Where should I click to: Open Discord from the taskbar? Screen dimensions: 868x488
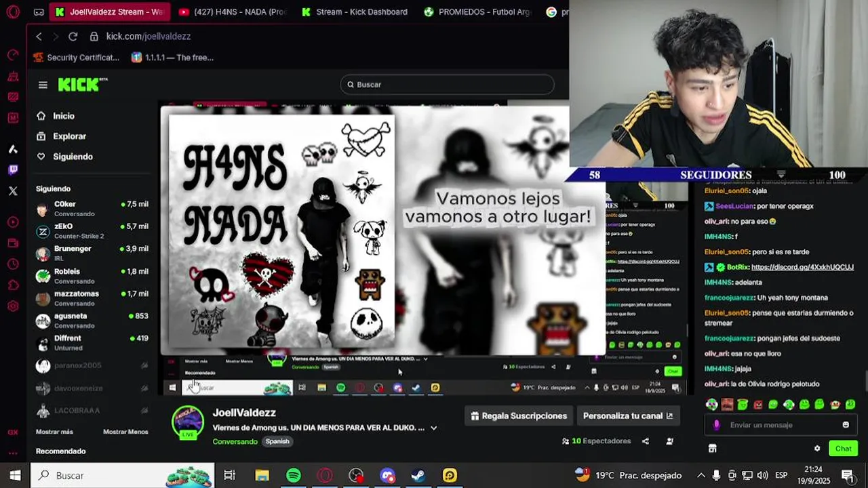pos(387,476)
